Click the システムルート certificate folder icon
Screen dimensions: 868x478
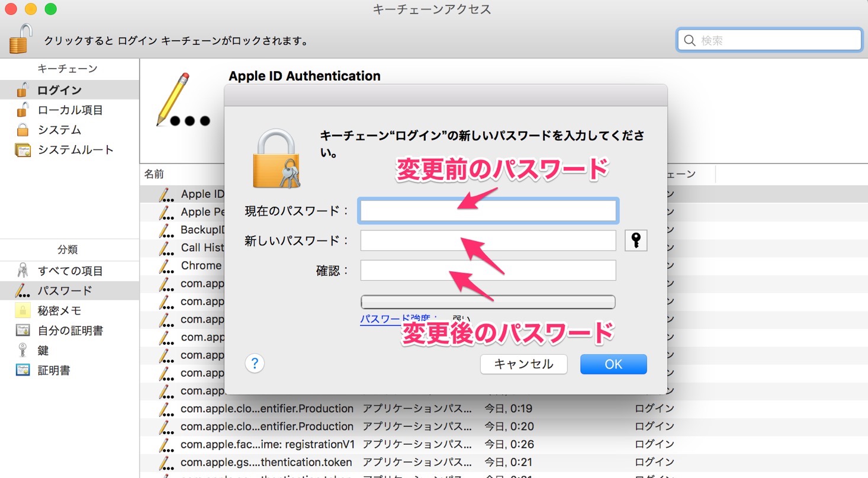click(x=22, y=150)
